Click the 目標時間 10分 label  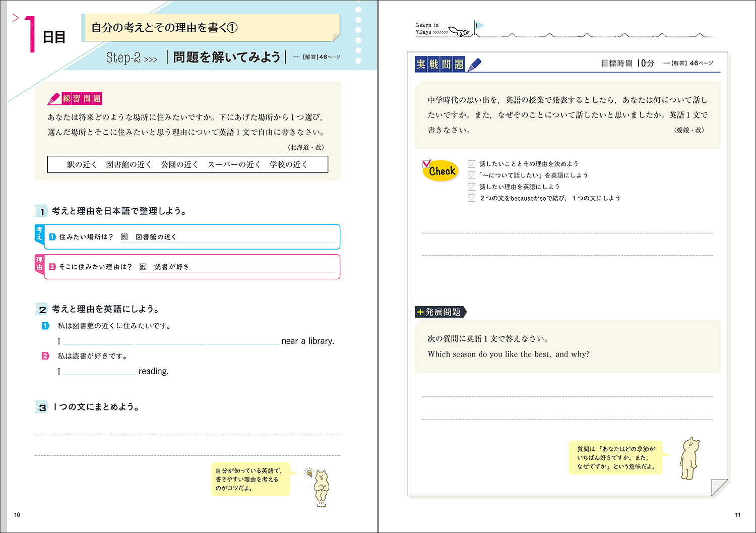[x=627, y=63]
